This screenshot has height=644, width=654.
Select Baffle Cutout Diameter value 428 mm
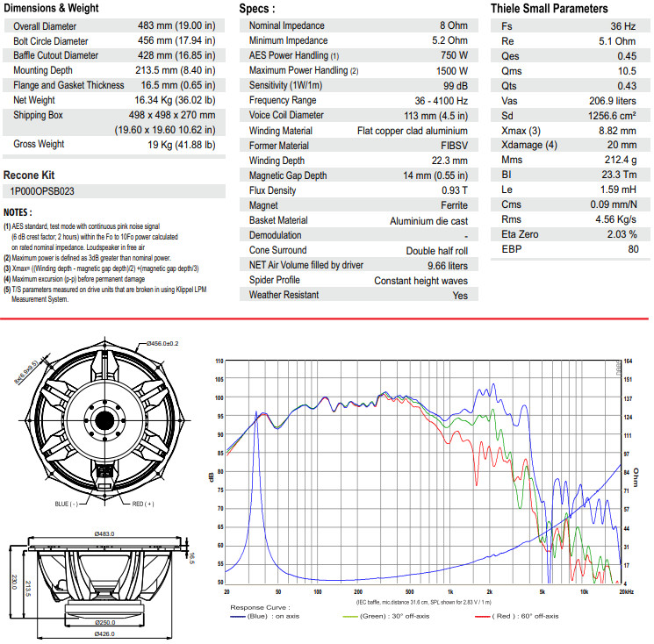pos(176,55)
